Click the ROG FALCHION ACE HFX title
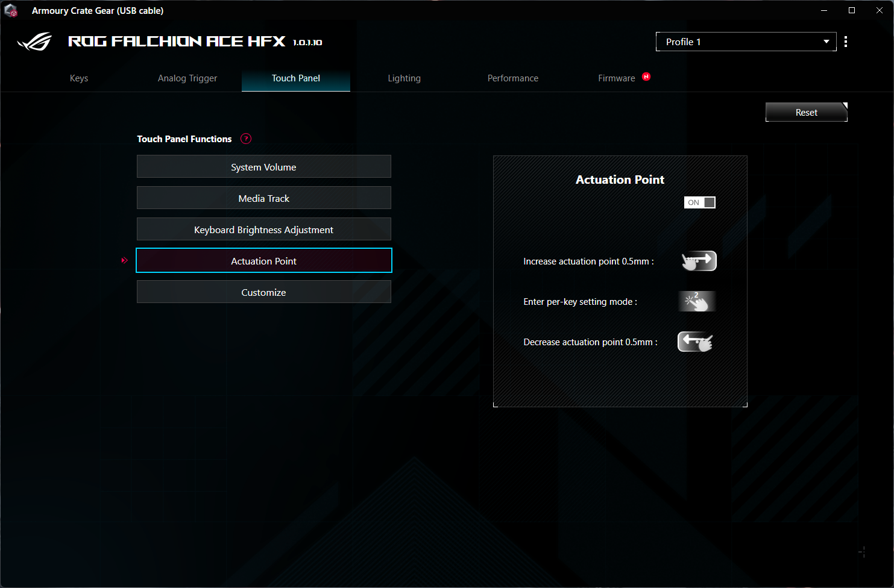Image resolution: width=894 pixels, height=588 pixels. [177, 42]
